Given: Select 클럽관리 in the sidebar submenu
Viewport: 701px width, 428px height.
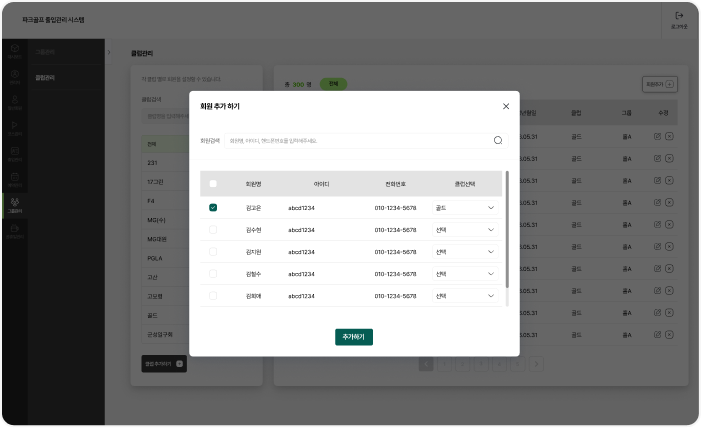Looking at the screenshot, I should click(45, 76).
